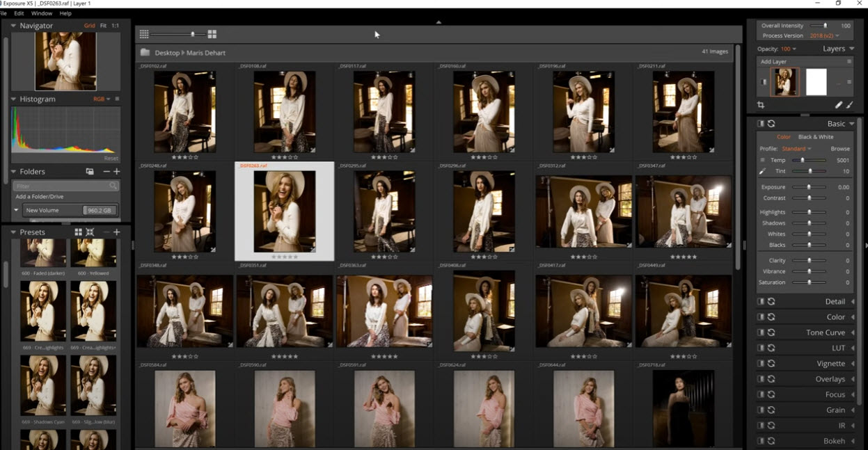
Task: Select the large grid thumbnail size icon
Action: pyautogui.click(x=212, y=34)
